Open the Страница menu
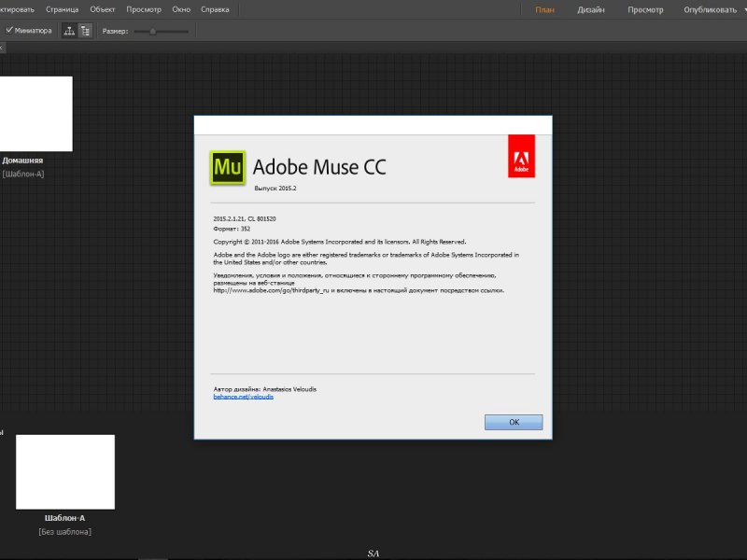Image resolution: width=747 pixels, height=560 pixels. pyautogui.click(x=62, y=9)
